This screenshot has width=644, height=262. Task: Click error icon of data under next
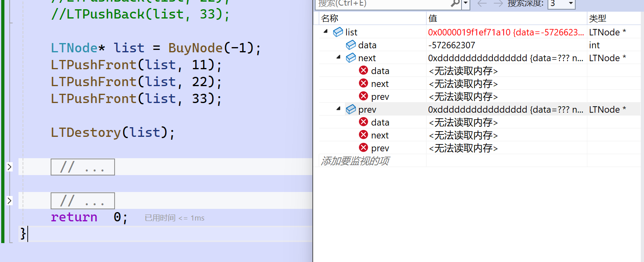(363, 70)
